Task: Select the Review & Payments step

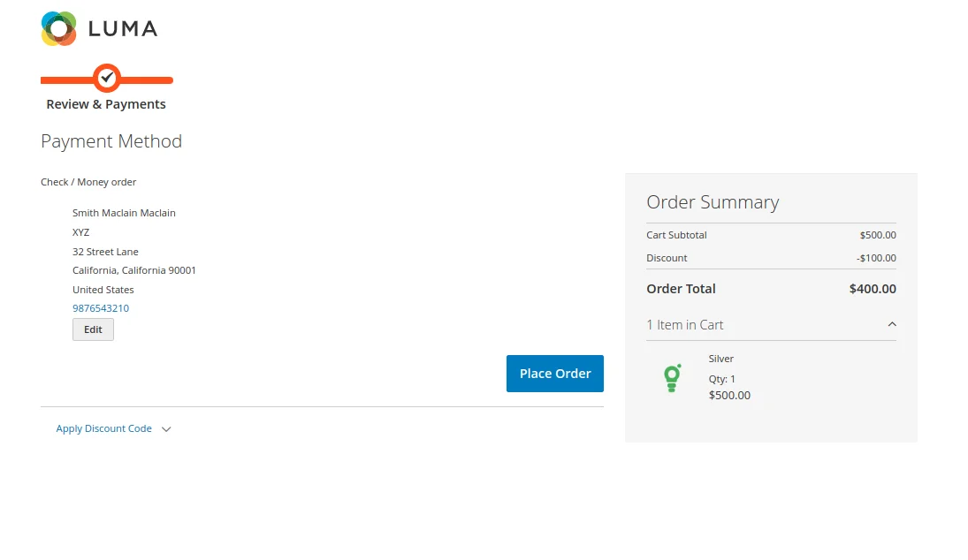Action: (105, 103)
